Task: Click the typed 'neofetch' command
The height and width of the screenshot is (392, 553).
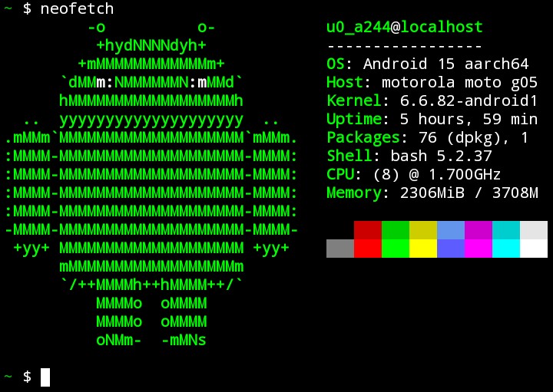Action: [77, 8]
